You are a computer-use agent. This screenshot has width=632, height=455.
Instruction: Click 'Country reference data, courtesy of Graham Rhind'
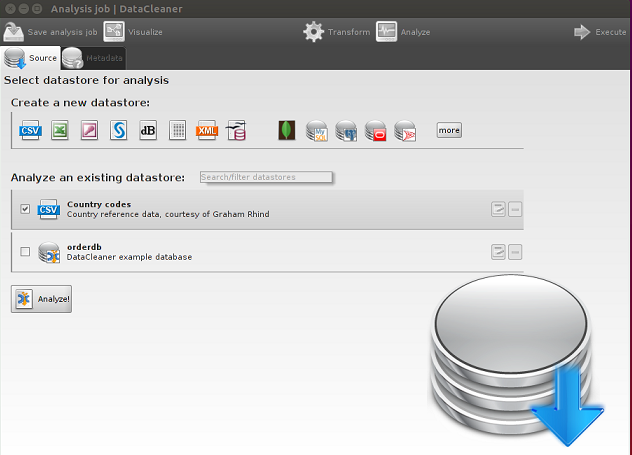(168, 214)
